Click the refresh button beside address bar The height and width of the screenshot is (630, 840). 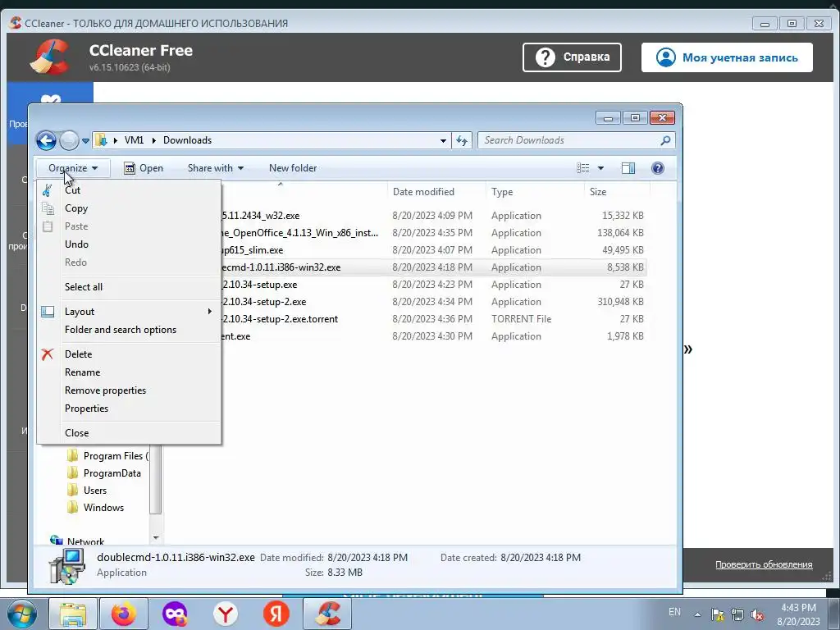(x=462, y=140)
